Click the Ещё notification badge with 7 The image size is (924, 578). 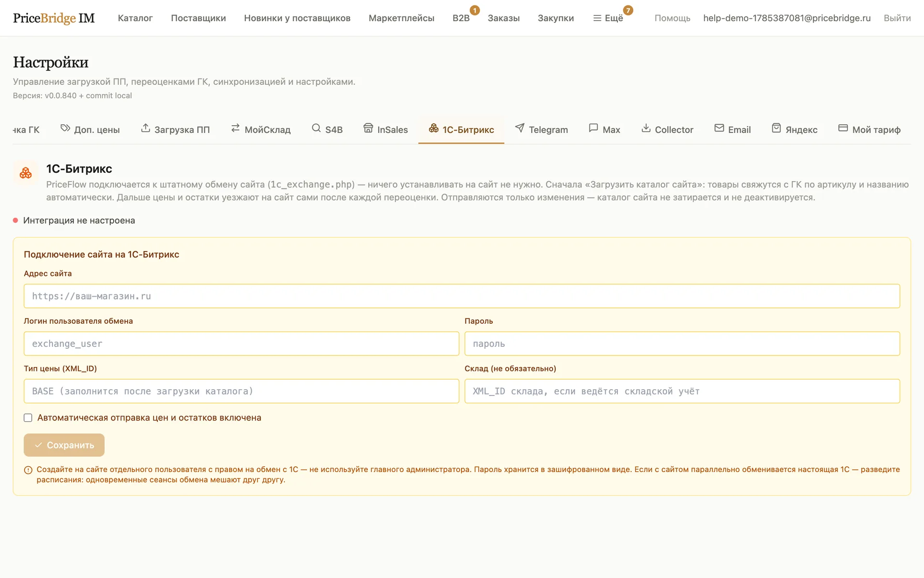(628, 10)
